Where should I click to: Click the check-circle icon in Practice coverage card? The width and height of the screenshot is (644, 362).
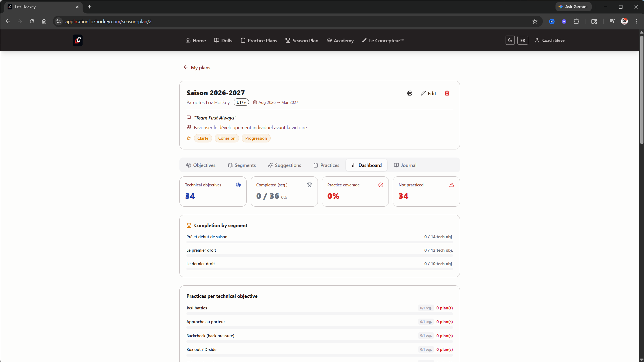click(x=381, y=185)
